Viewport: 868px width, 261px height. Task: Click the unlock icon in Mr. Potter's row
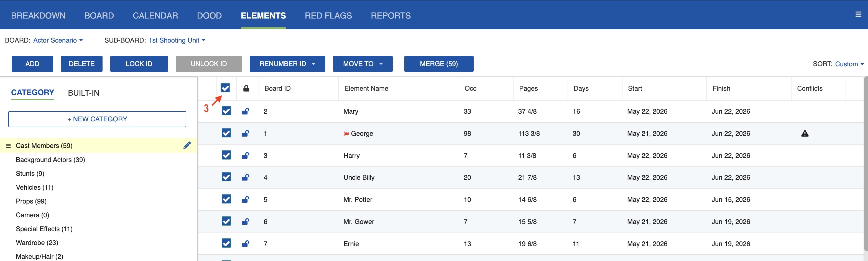[245, 199]
